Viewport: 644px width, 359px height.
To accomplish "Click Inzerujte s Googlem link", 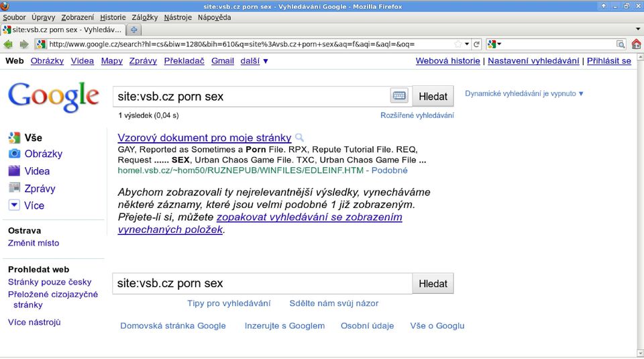I will (x=284, y=325).
